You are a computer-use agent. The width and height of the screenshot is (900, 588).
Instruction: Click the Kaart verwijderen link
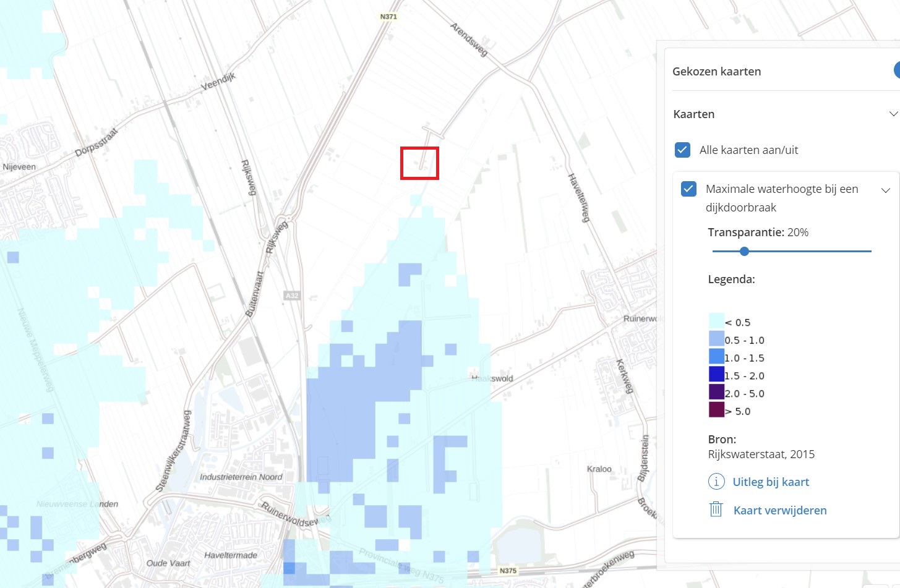coord(779,510)
